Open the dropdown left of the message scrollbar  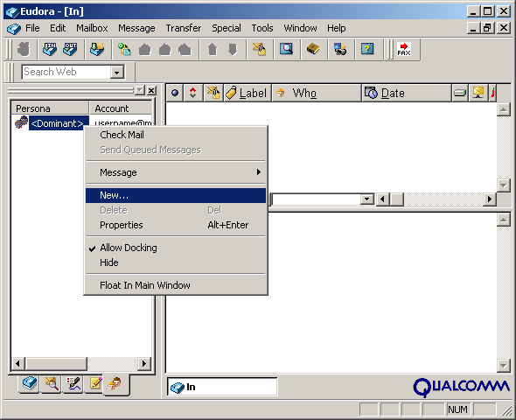(x=367, y=199)
